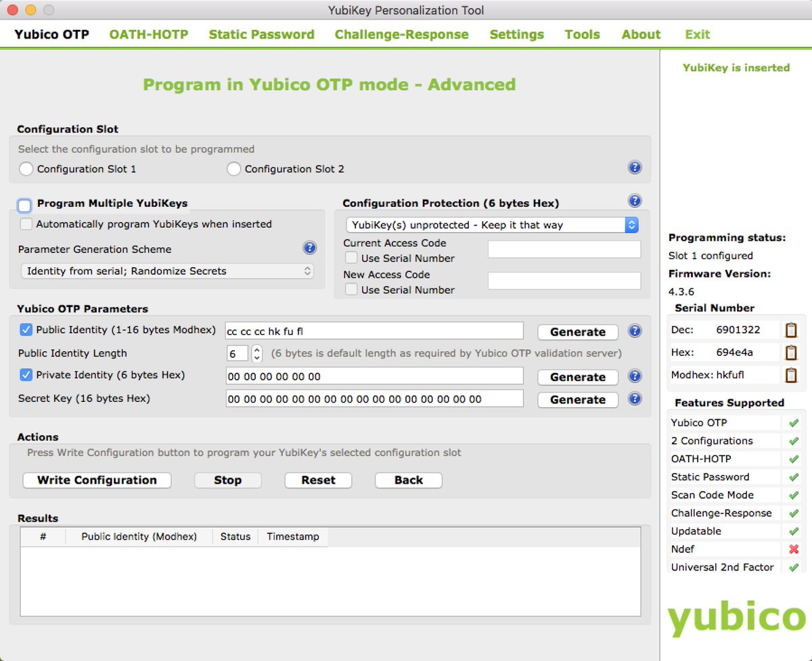Click the Public Identity (Modhex) column header

click(x=139, y=537)
